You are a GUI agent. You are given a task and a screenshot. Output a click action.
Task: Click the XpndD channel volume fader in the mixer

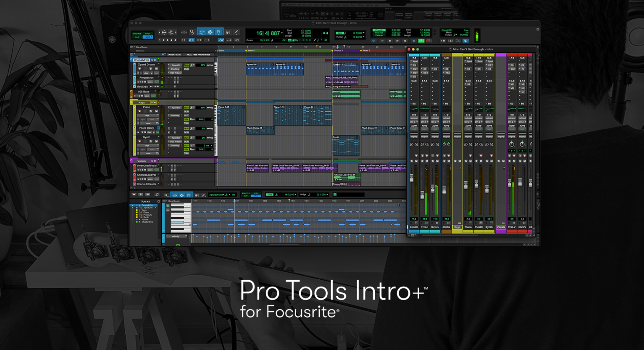pos(412,179)
